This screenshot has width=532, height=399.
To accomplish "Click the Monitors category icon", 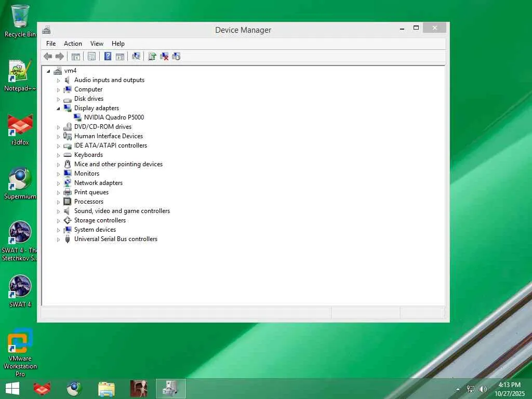I will (68, 174).
